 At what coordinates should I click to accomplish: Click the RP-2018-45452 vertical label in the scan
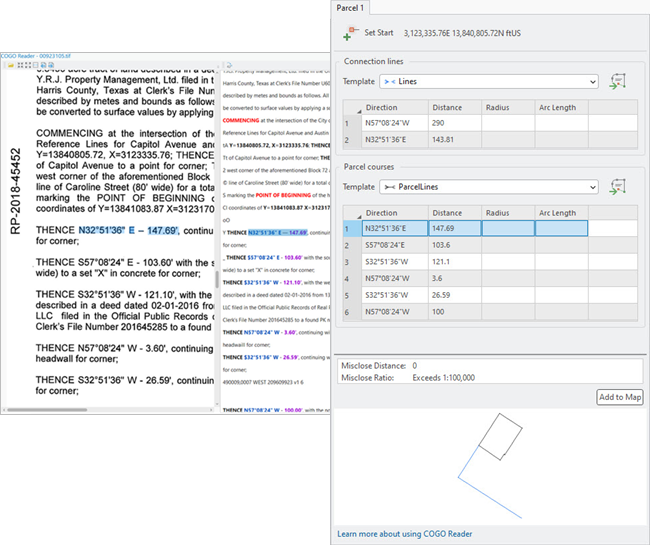tap(15, 191)
